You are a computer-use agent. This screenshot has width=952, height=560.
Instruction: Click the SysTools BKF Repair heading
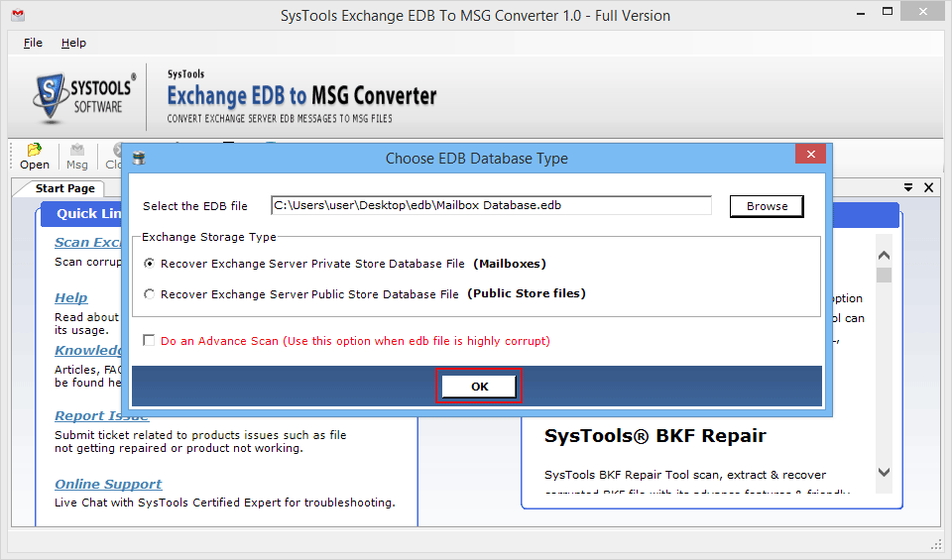(655, 436)
